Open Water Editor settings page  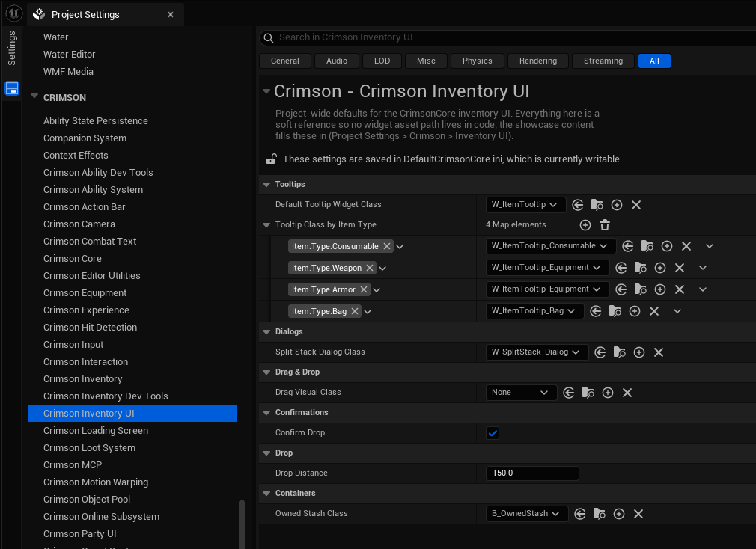(70, 55)
